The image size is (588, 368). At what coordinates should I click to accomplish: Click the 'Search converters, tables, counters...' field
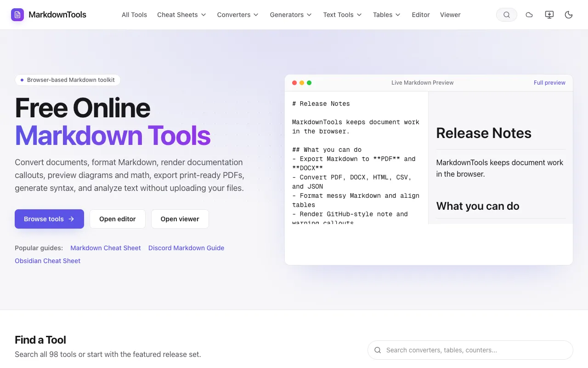[x=470, y=350]
